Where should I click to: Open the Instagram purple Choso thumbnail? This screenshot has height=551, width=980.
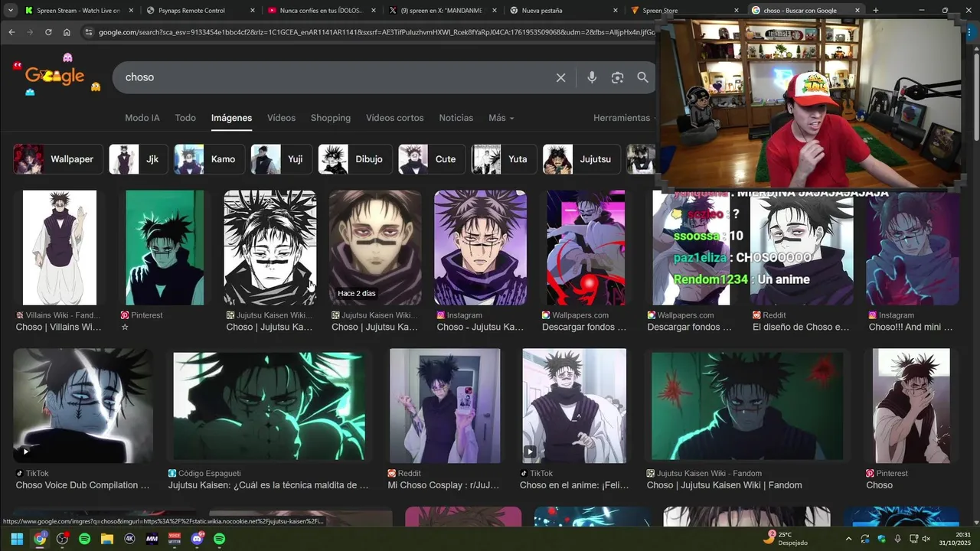(480, 247)
